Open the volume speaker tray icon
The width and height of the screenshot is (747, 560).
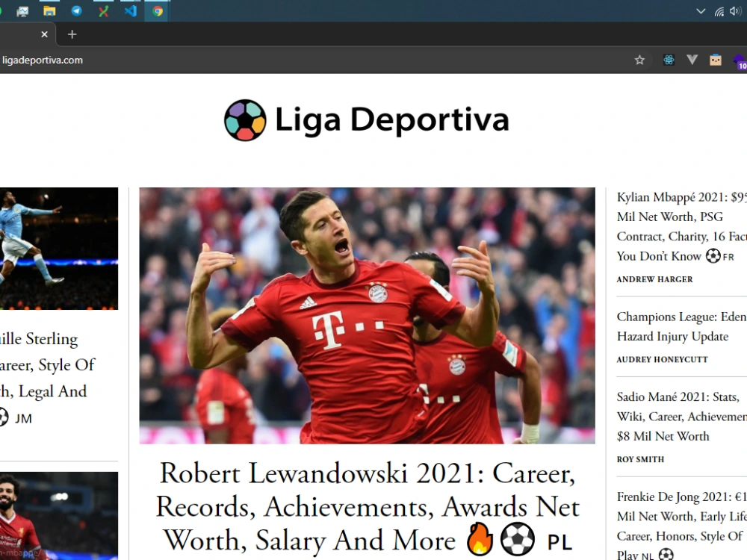736,11
